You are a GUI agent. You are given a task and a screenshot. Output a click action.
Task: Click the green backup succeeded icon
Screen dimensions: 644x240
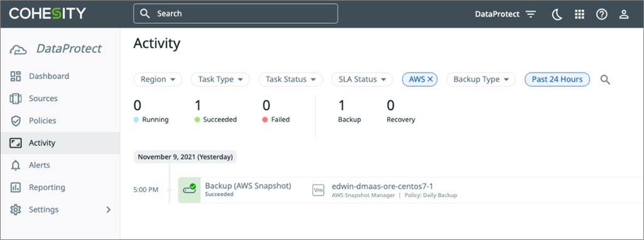point(190,190)
